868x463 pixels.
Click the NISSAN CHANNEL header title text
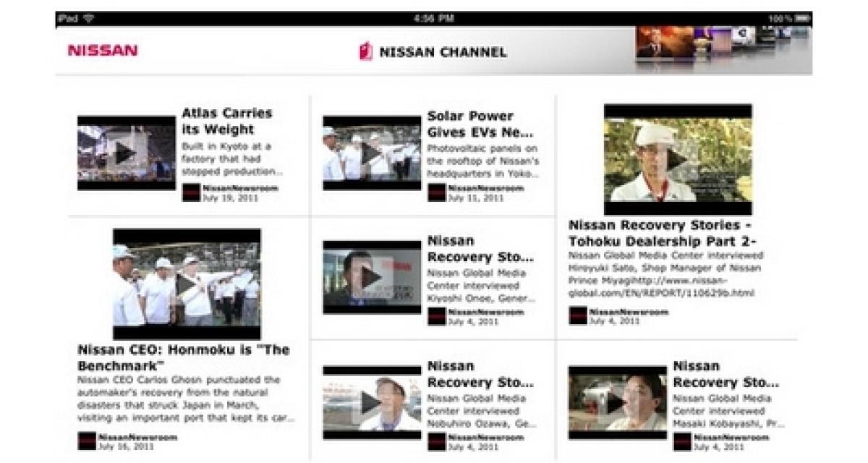tap(443, 52)
